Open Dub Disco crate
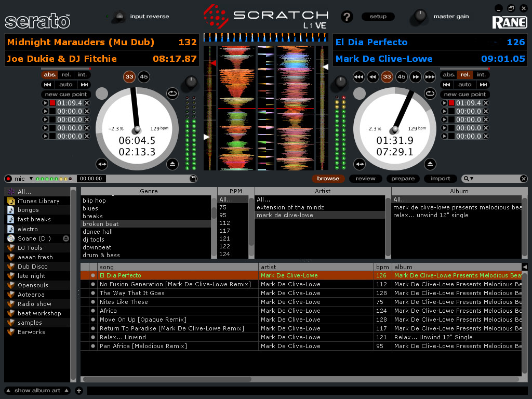The width and height of the screenshot is (532, 399). 38,267
